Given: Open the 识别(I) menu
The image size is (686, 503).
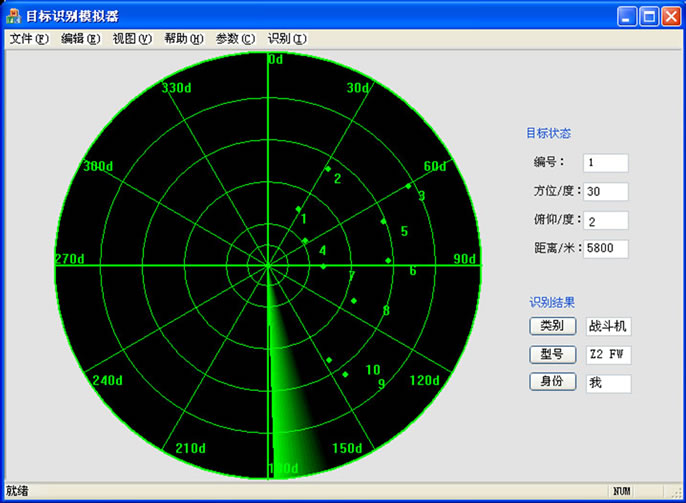Looking at the screenshot, I should point(287,39).
